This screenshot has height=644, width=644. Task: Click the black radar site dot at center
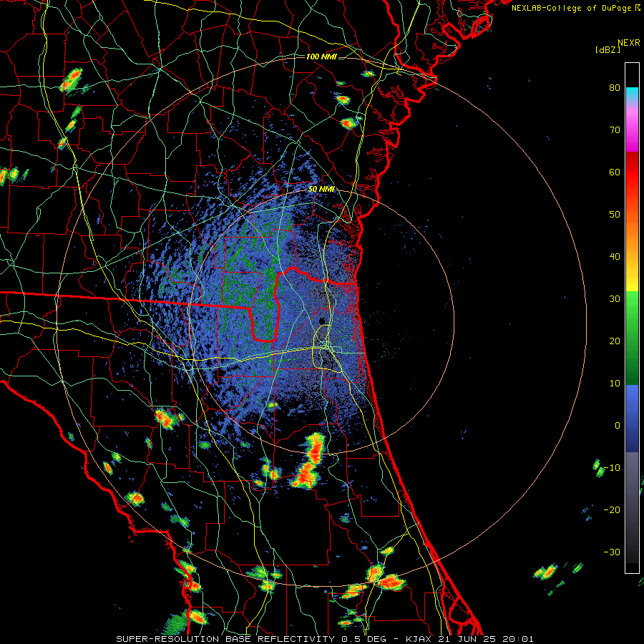323,321
